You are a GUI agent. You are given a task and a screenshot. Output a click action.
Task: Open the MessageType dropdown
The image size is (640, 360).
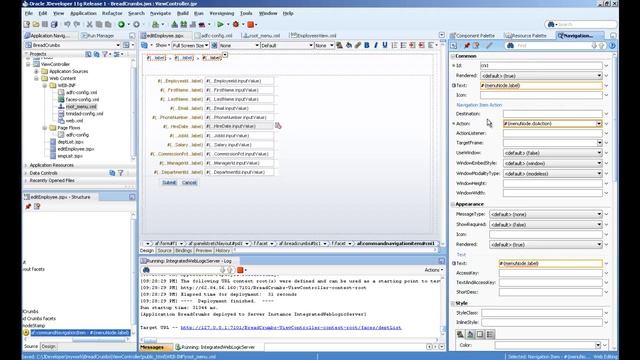(546, 214)
